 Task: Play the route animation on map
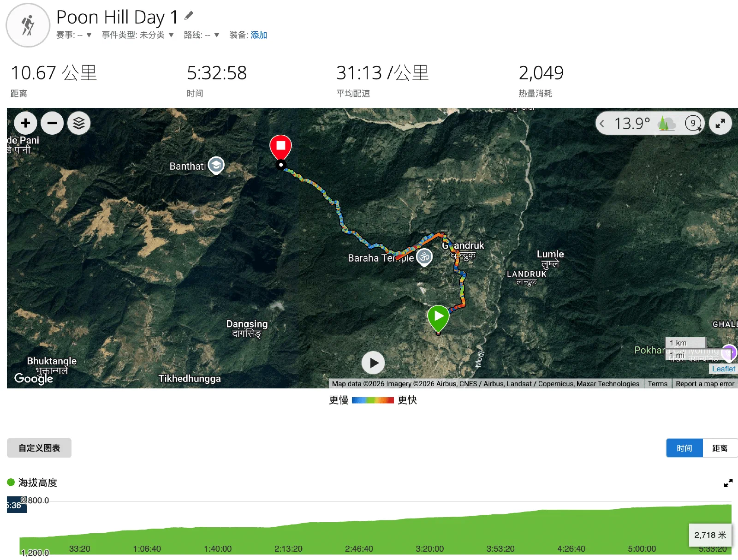tap(373, 363)
